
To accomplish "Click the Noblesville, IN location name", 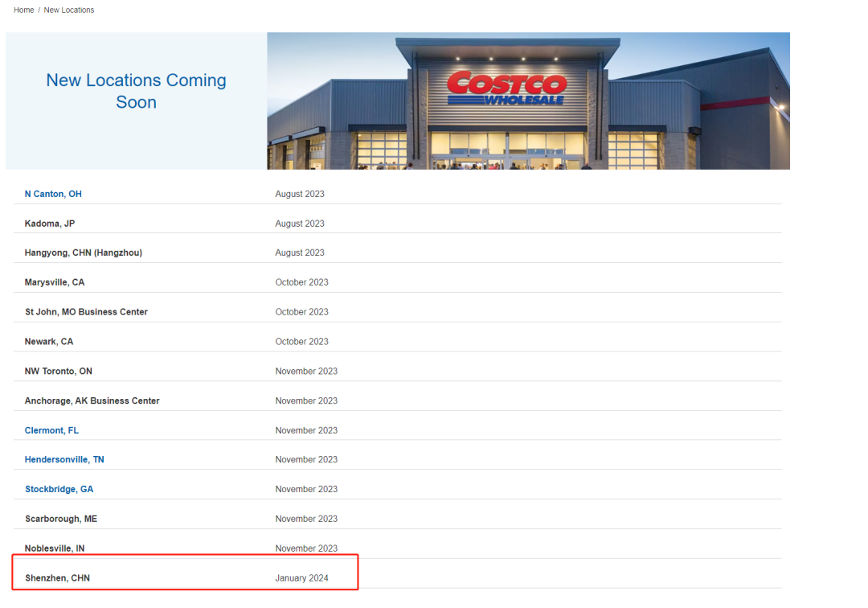I will click(54, 548).
